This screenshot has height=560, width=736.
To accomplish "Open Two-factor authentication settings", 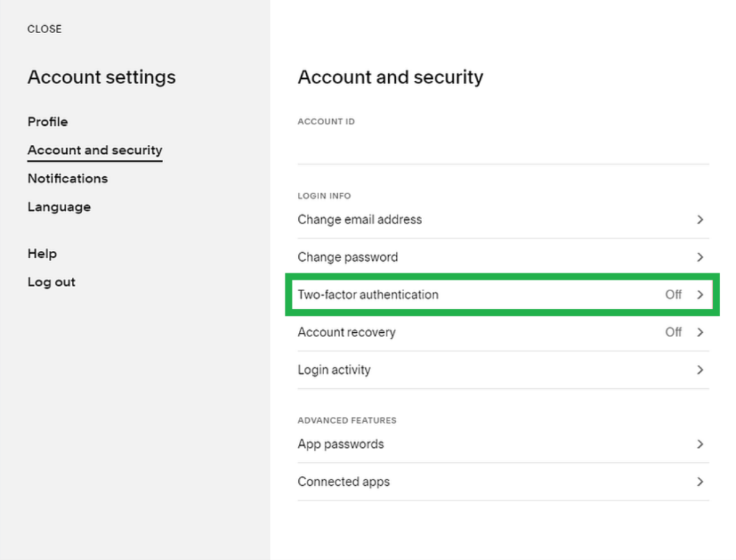I will tap(368, 295).
